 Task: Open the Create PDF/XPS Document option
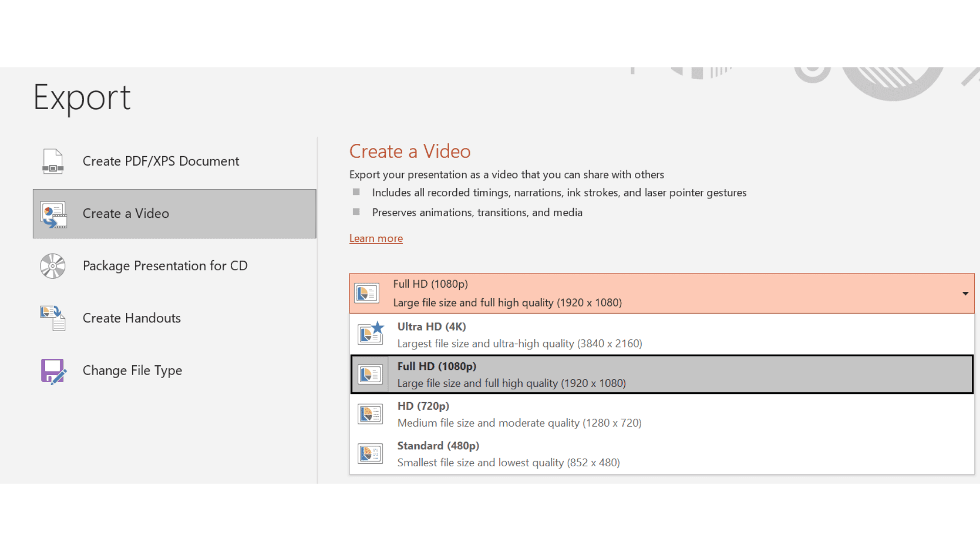[x=175, y=161]
